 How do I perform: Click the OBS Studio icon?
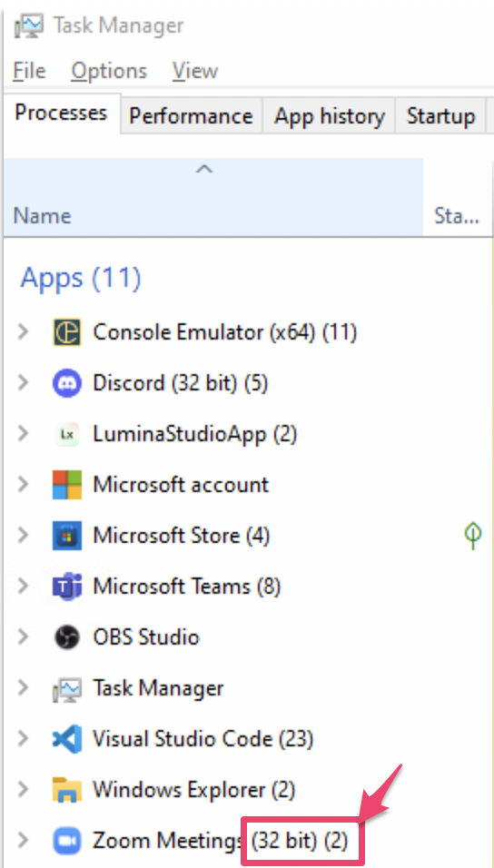point(67,637)
